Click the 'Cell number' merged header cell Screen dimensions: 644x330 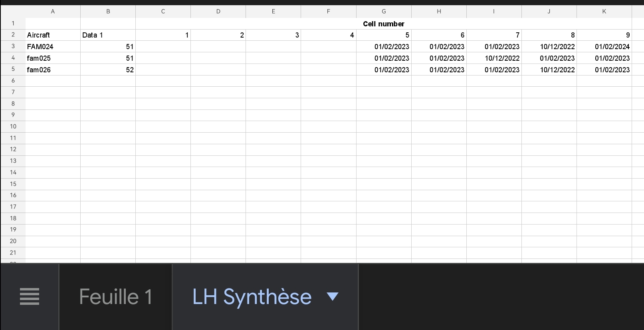click(x=384, y=24)
